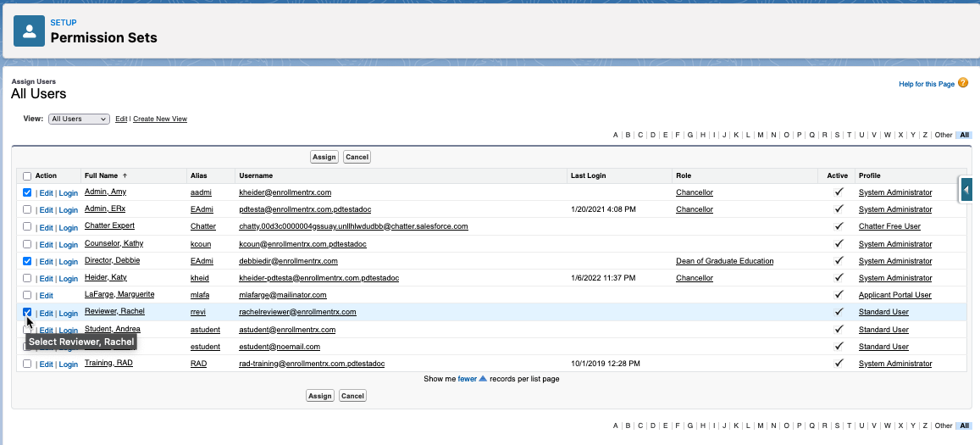Viewport: 980px width, 445px height.
Task: Open the All Users view dropdown
Action: coord(79,120)
